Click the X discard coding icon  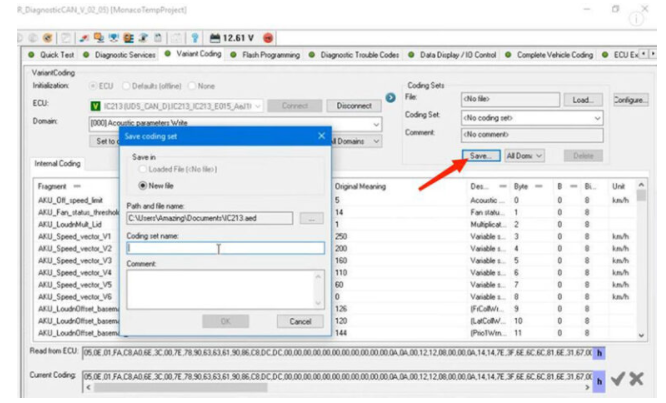tap(636, 379)
